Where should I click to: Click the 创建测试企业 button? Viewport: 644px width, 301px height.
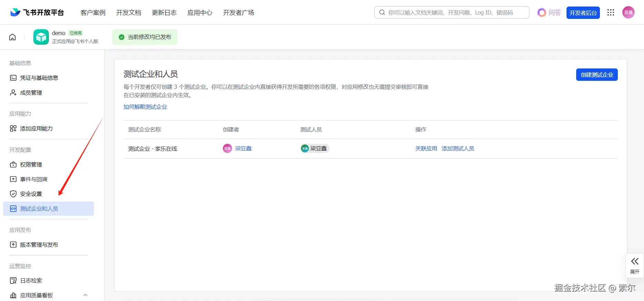[x=597, y=75]
